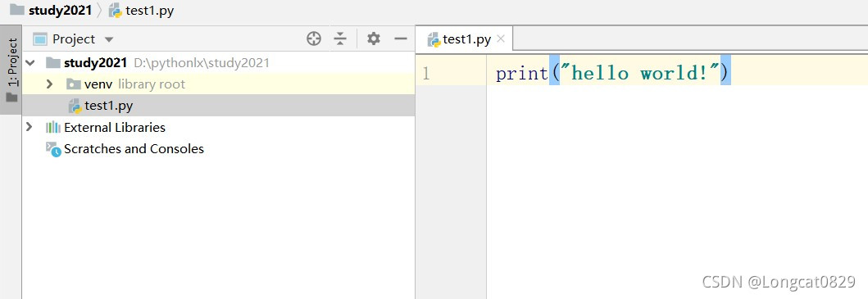
Task: Click the folder icon in breadcrumb bar
Action: [17, 9]
